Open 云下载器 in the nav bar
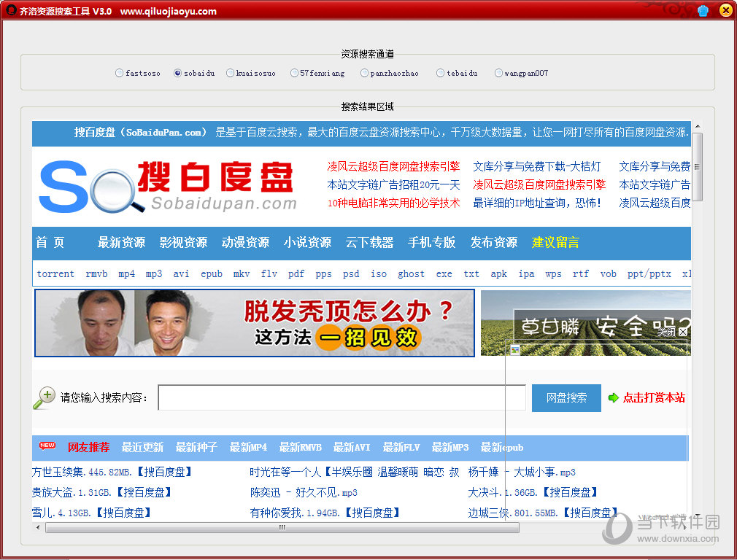 click(369, 242)
